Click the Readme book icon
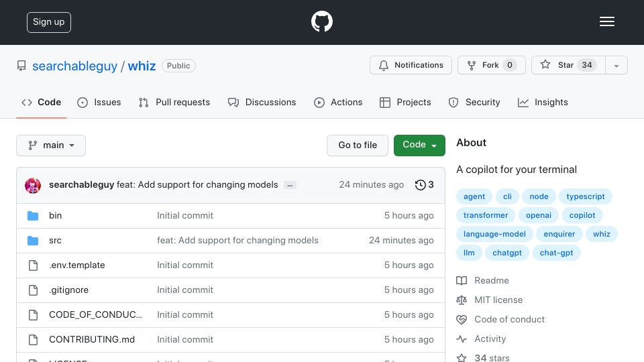Viewport: 644px width, 362px height. (462, 281)
